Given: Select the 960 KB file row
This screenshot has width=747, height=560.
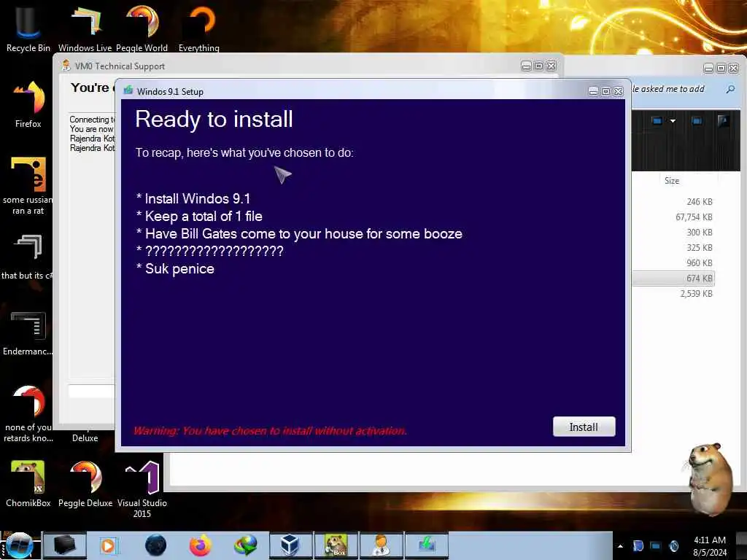Looking at the screenshot, I should (x=673, y=262).
